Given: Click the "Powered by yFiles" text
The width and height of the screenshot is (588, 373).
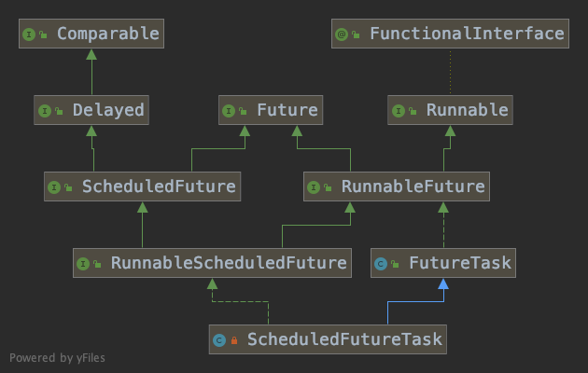Looking at the screenshot, I should (x=56, y=357).
